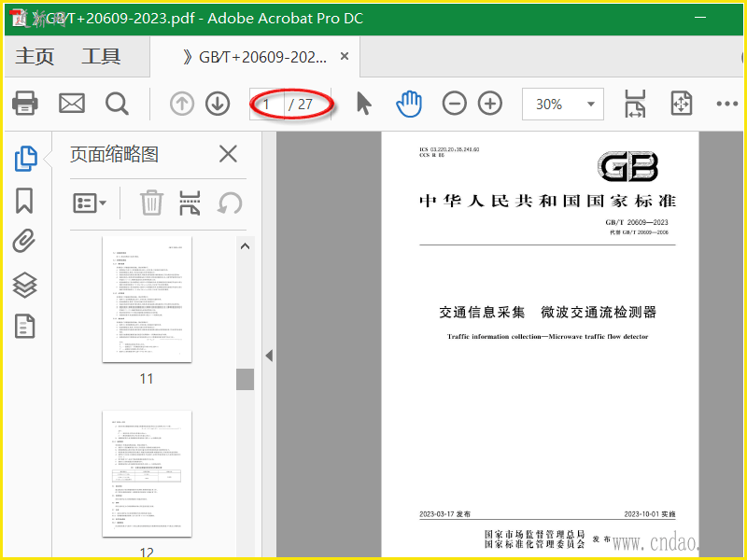Click the rotate page icon
This screenshot has width=747, height=560.
coord(230,203)
